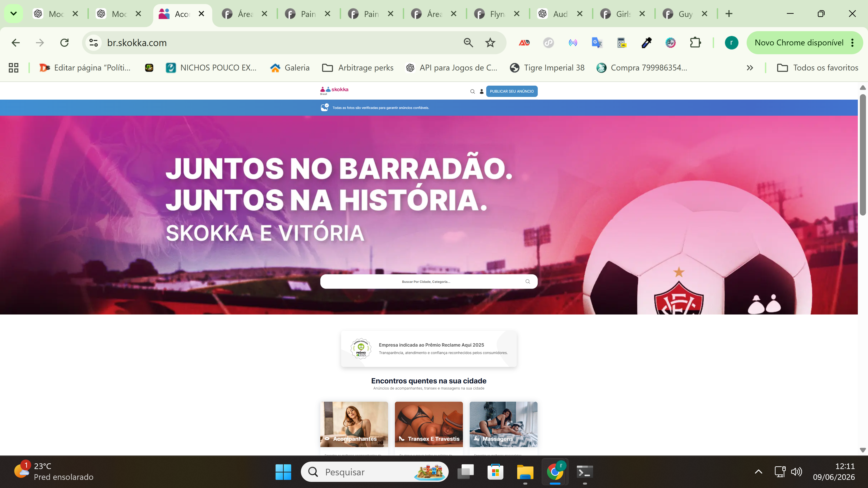Click the Skokka logo in site header
Screen dimensions: 868x488
point(334,90)
